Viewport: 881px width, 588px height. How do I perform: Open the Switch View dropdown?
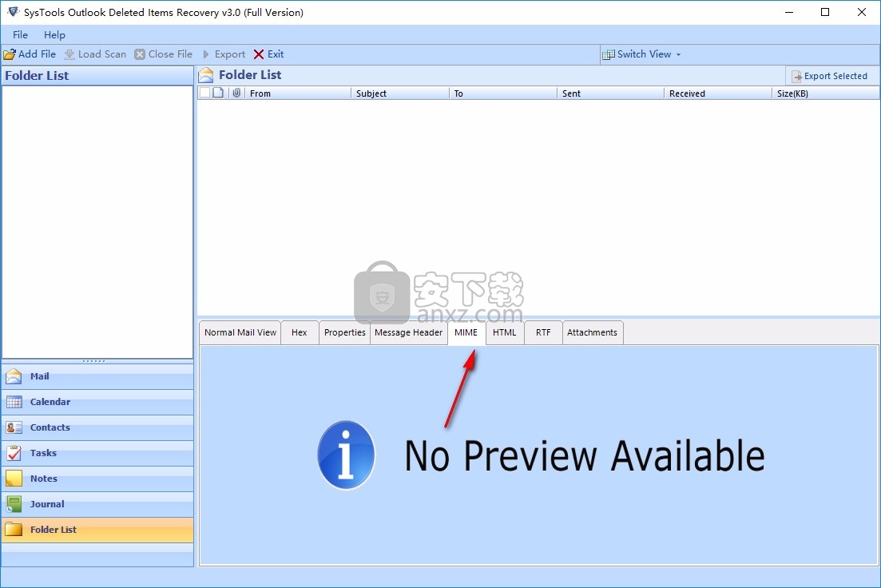[x=641, y=54]
